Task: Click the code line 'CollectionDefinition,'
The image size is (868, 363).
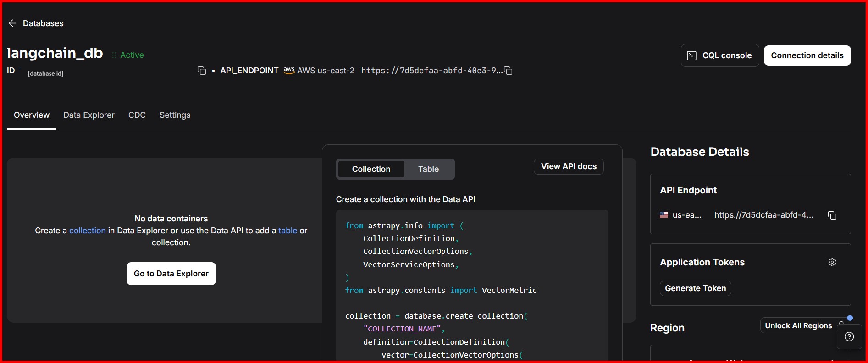Action: coord(411,238)
